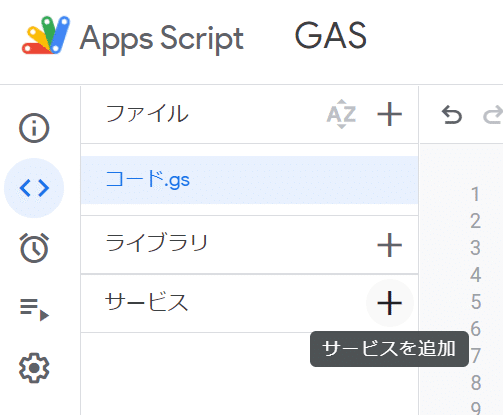Viewport: 503px width, 415px height.
Task: Add a new file with plus icon
Action: [389, 114]
